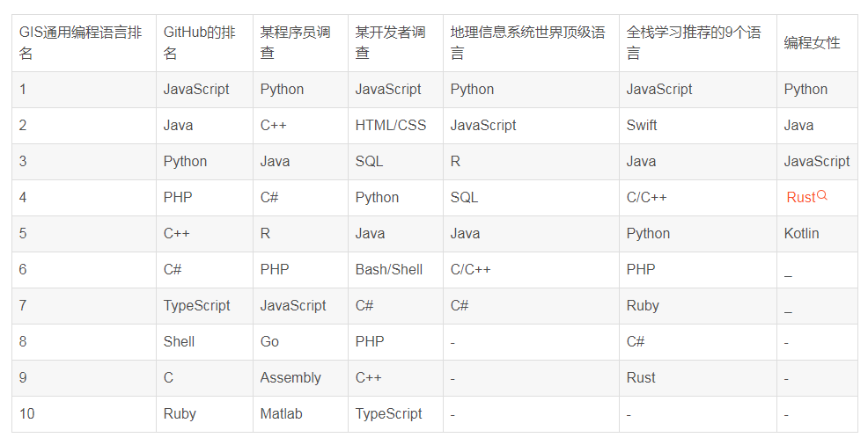Click the search icon beside Rust

(x=822, y=195)
